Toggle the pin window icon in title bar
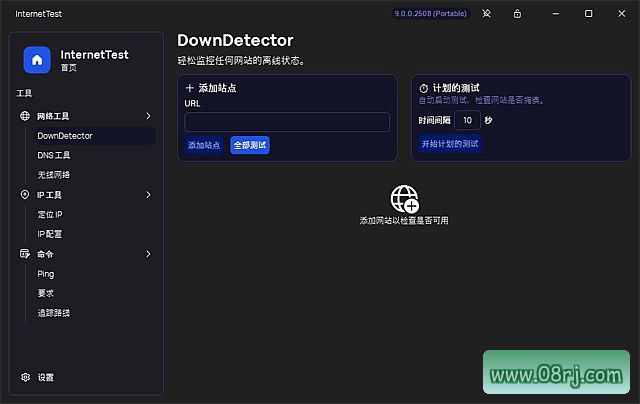This screenshot has width=640, height=404. [486, 14]
